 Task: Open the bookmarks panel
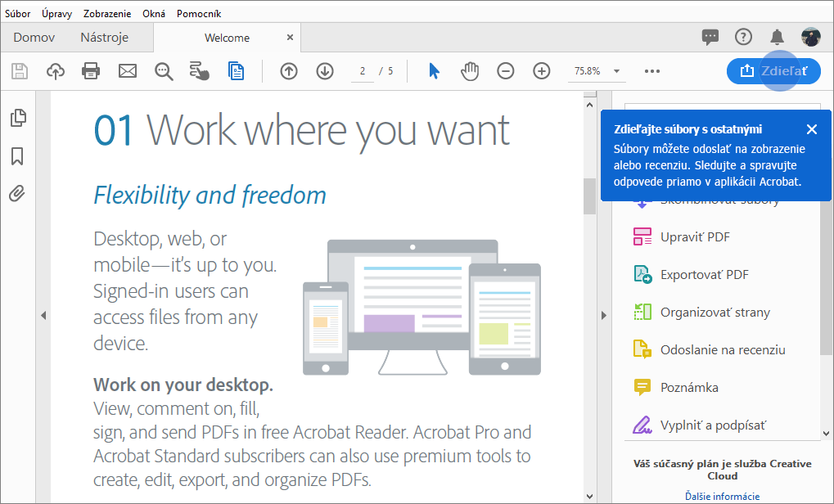tap(18, 155)
